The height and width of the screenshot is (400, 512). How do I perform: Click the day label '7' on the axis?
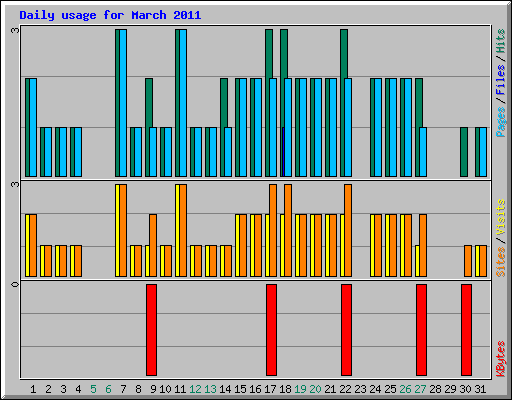(123, 389)
